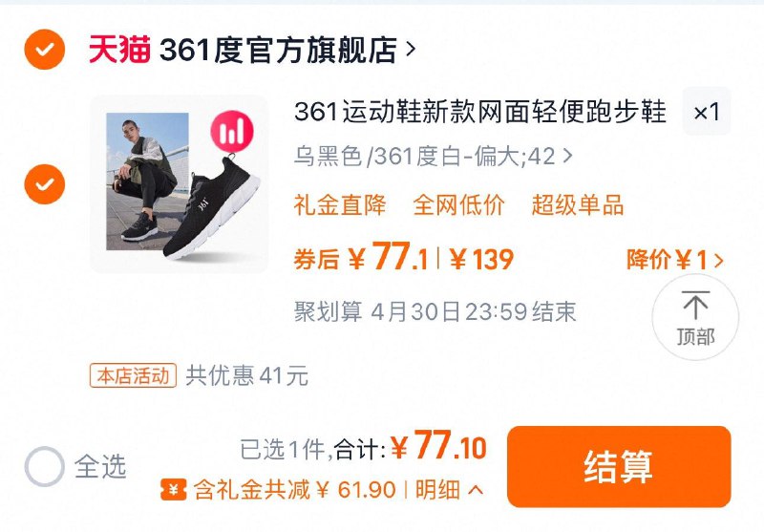The width and height of the screenshot is (764, 532).
Task: Click the 礼金直降 promotion tag
Action: click(340, 204)
